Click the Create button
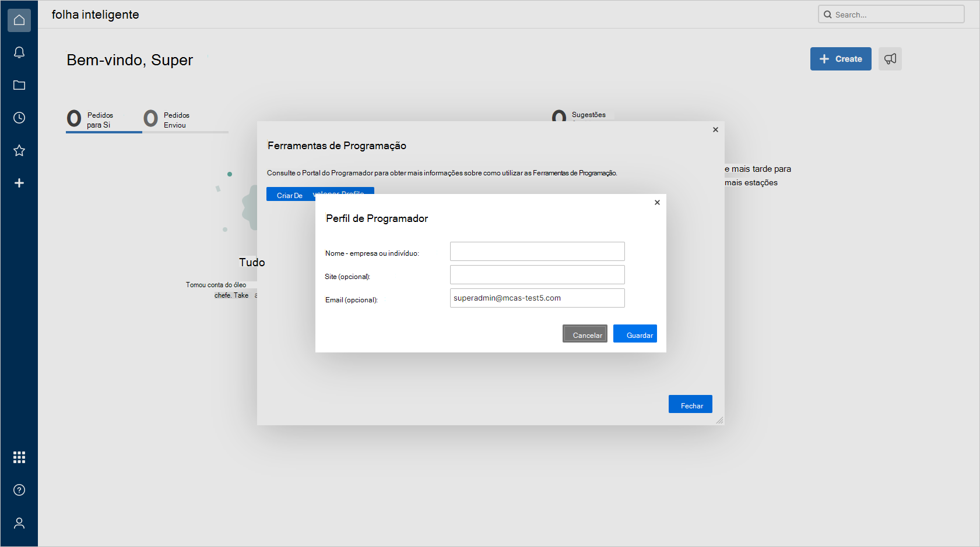 (x=840, y=59)
